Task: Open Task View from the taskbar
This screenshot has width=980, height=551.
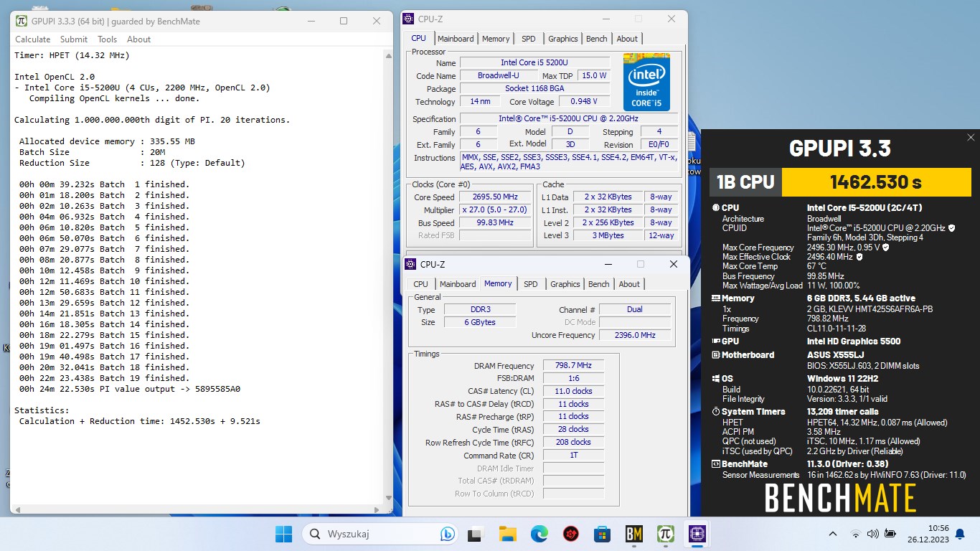Action: (x=474, y=534)
